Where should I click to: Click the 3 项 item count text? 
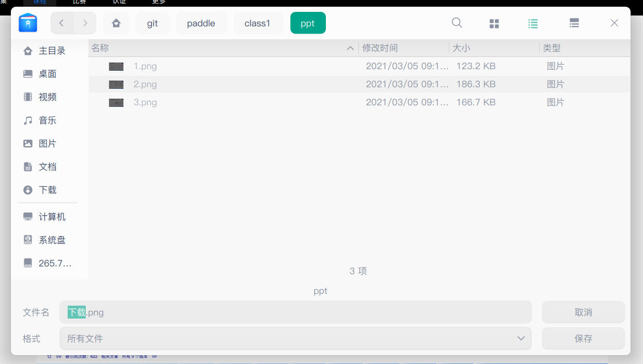tap(358, 271)
